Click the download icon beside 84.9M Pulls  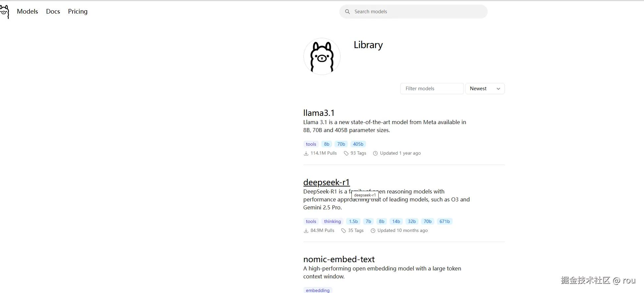(306, 231)
